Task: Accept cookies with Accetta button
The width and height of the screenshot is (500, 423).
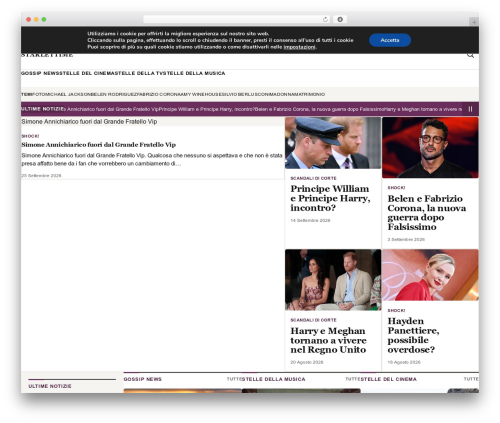Action: point(390,40)
